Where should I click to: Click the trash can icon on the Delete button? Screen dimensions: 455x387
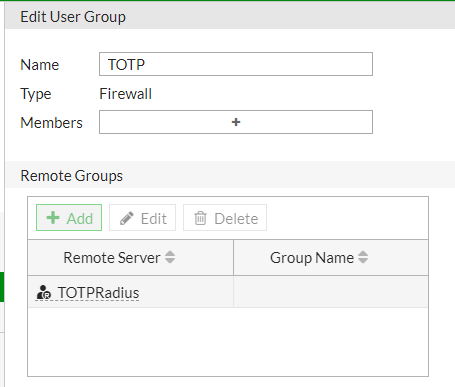coord(200,218)
